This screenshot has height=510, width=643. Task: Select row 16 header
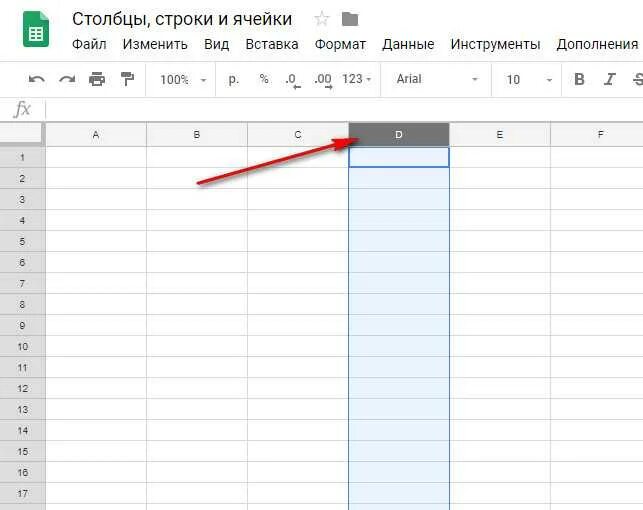(23, 472)
